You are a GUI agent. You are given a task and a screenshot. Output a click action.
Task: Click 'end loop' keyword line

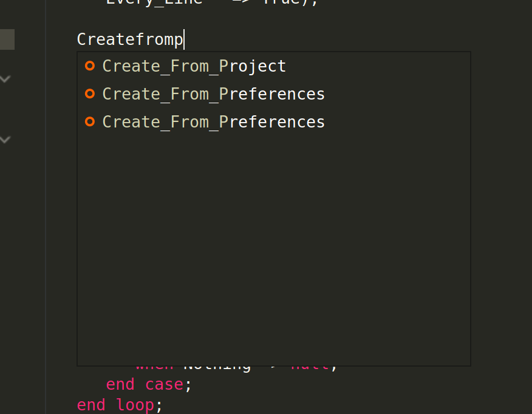120,405
